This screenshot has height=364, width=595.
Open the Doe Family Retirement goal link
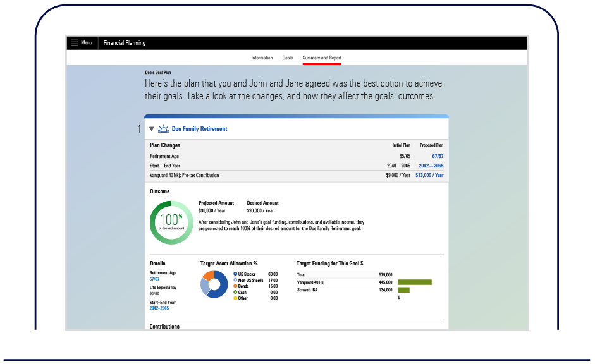coord(199,129)
